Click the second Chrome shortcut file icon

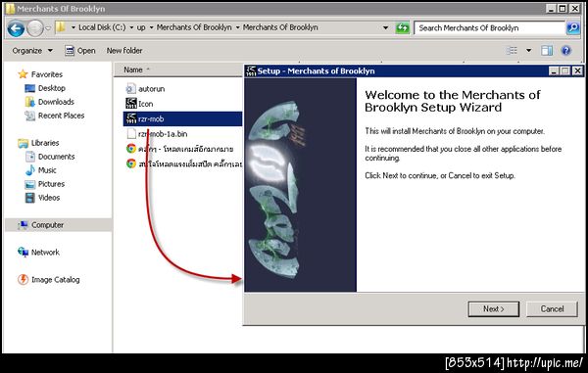(131, 163)
